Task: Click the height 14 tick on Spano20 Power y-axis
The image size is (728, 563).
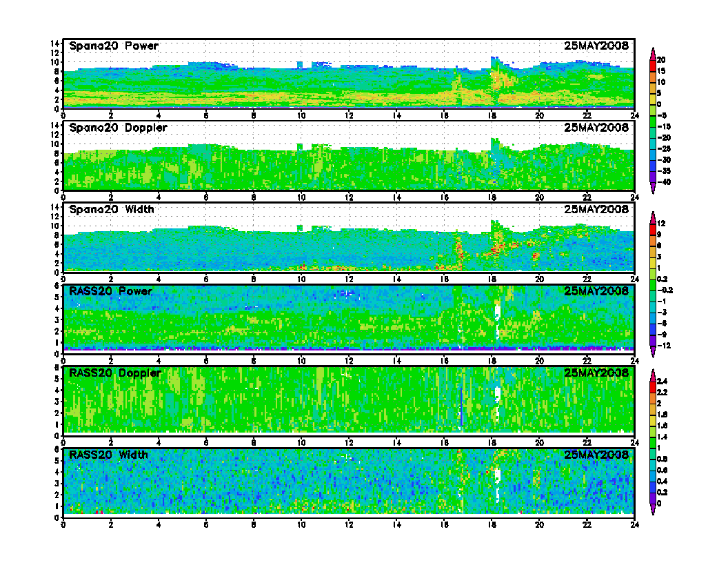Action: tap(54, 43)
